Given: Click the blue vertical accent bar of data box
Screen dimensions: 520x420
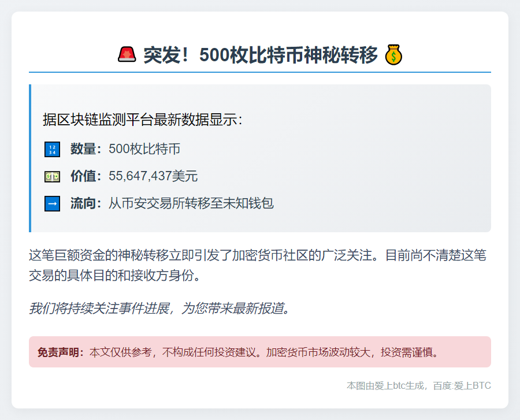Looking at the screenshot, I should [x=30, y=158].
